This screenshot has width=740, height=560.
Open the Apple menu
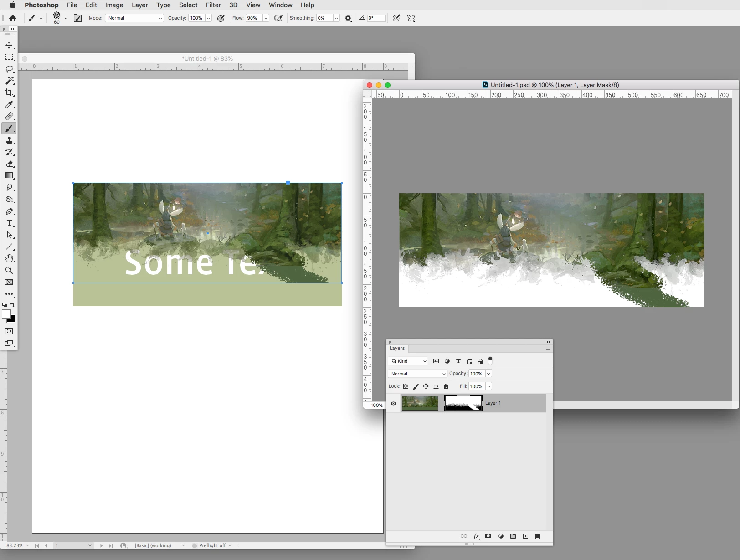coord(12,5)
